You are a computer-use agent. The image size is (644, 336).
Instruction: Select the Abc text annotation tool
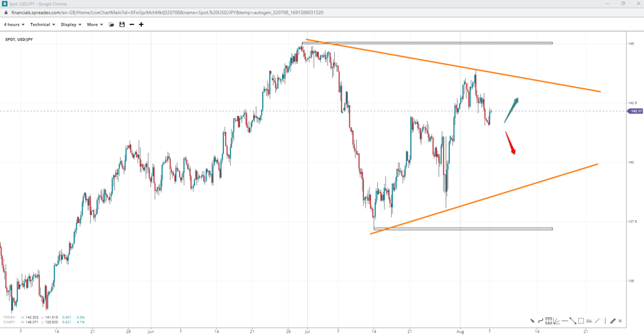589,321
